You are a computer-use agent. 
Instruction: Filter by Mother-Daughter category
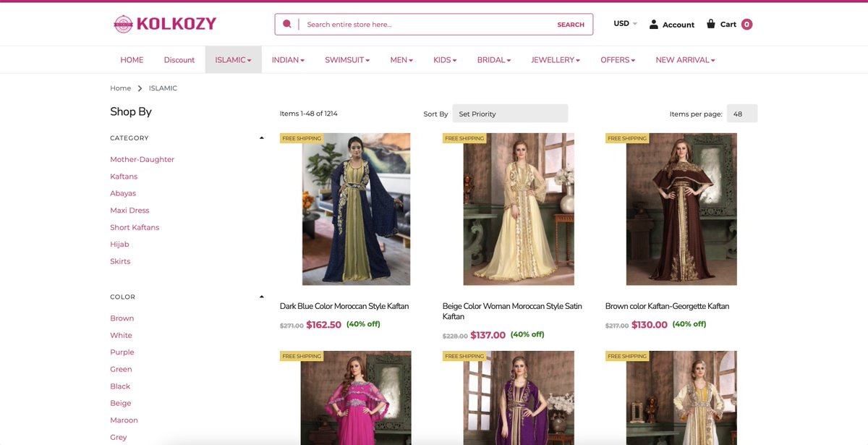tap(142, 159)
